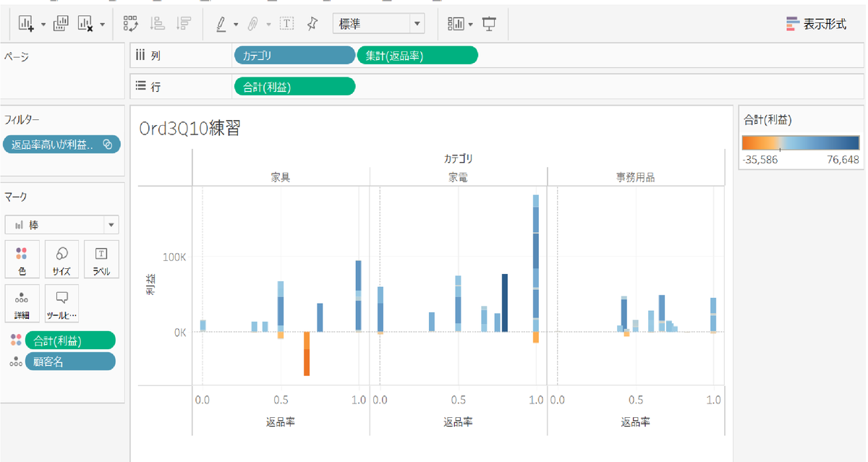Viewport: 868px width, 462px height.
Task: Click the Highlight pen icon
Action: 223,24
